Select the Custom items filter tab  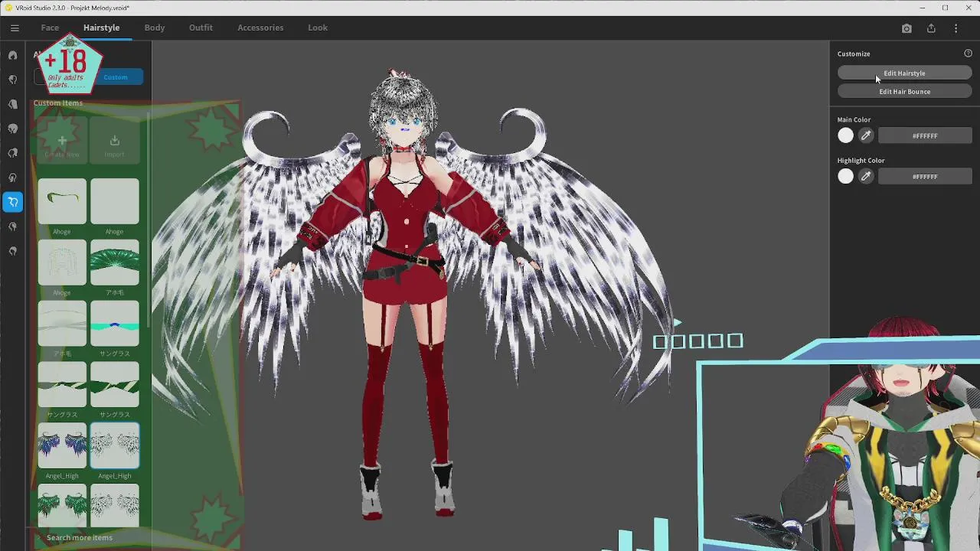[x=116, y=77]
